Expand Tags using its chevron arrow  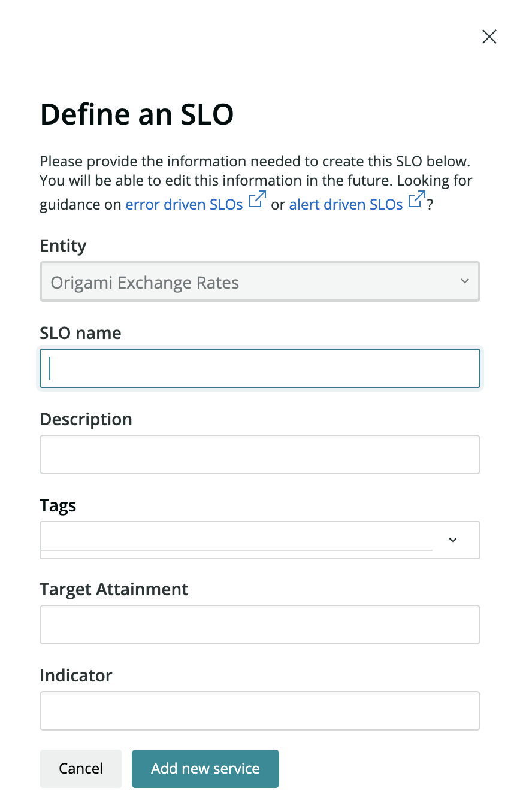click(453, 540)
